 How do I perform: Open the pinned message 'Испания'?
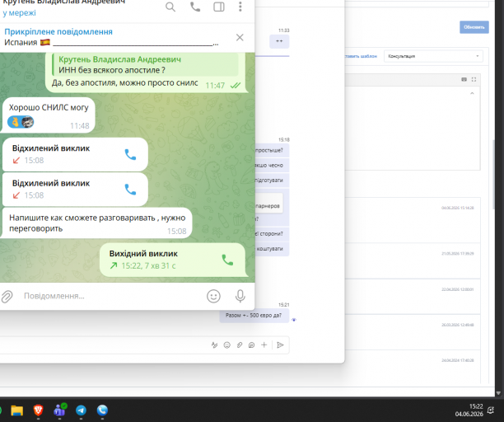click(x=111, y=37)
